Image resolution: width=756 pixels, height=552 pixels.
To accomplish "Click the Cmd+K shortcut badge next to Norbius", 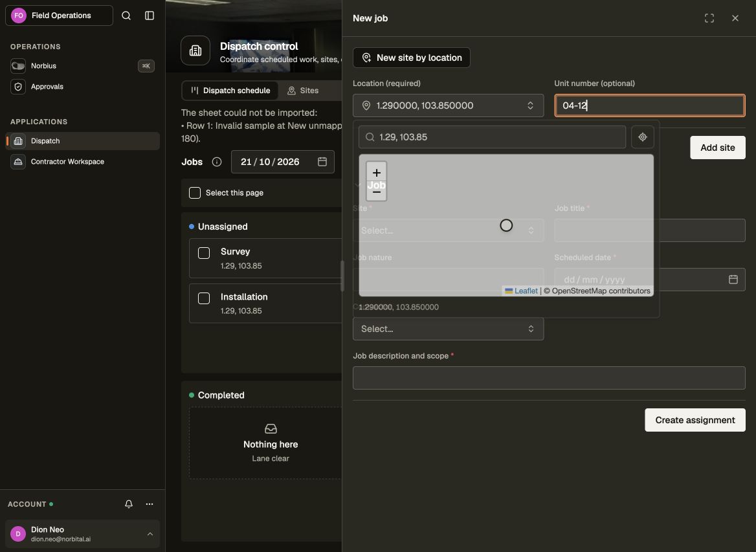I will 146,66.
